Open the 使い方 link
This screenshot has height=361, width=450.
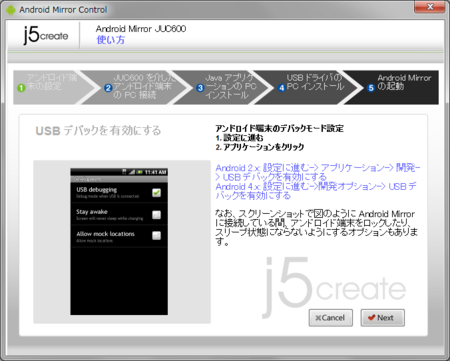point(111,40)
